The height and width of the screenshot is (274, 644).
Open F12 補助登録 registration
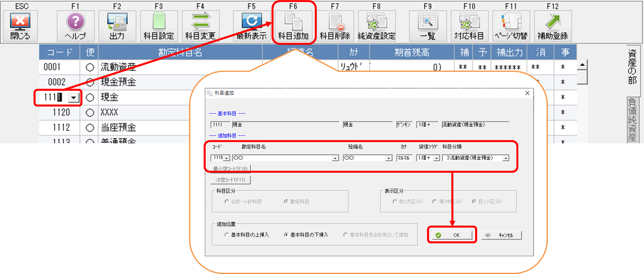553,26
